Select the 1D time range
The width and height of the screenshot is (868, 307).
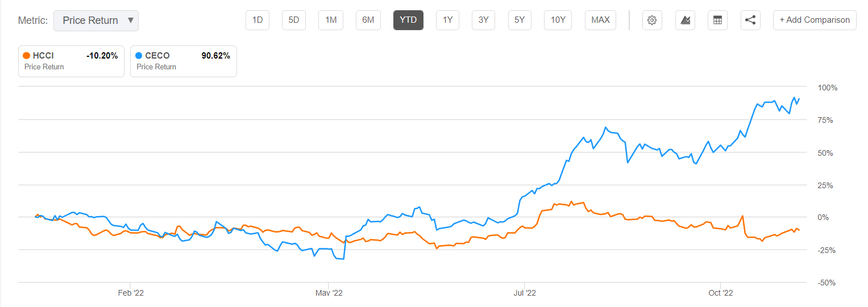coord(258,20)
